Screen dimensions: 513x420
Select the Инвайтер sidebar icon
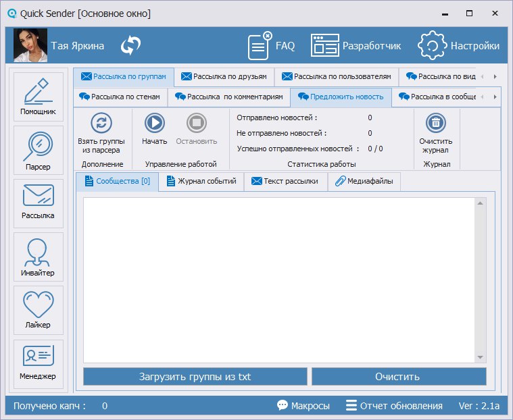39,257
